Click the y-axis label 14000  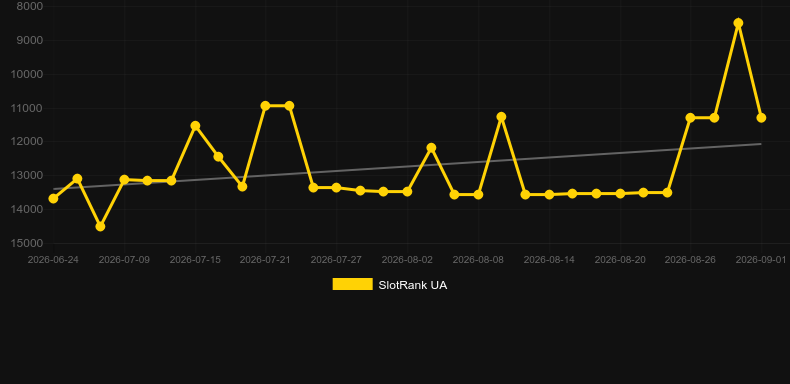tap(27, 209)
